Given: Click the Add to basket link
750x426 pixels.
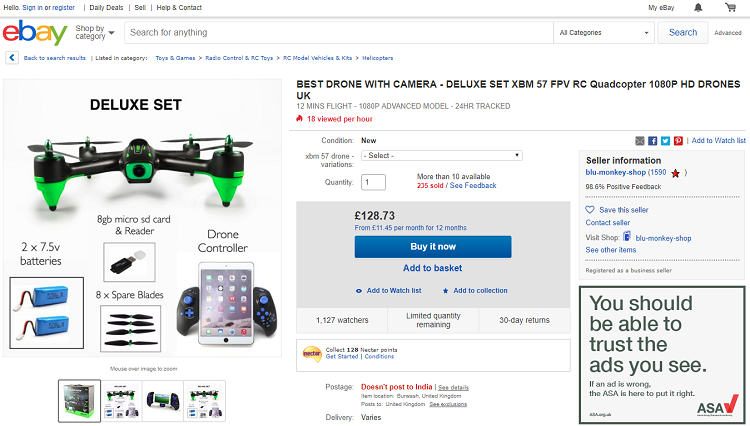Looking at the screenshot, I should click(x=432, y=268).
